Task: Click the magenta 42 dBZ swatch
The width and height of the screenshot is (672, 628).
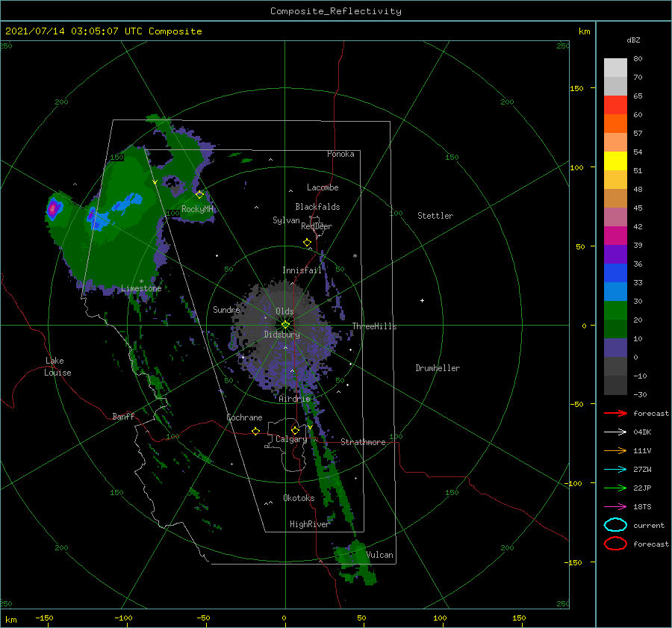Action: 615,235
